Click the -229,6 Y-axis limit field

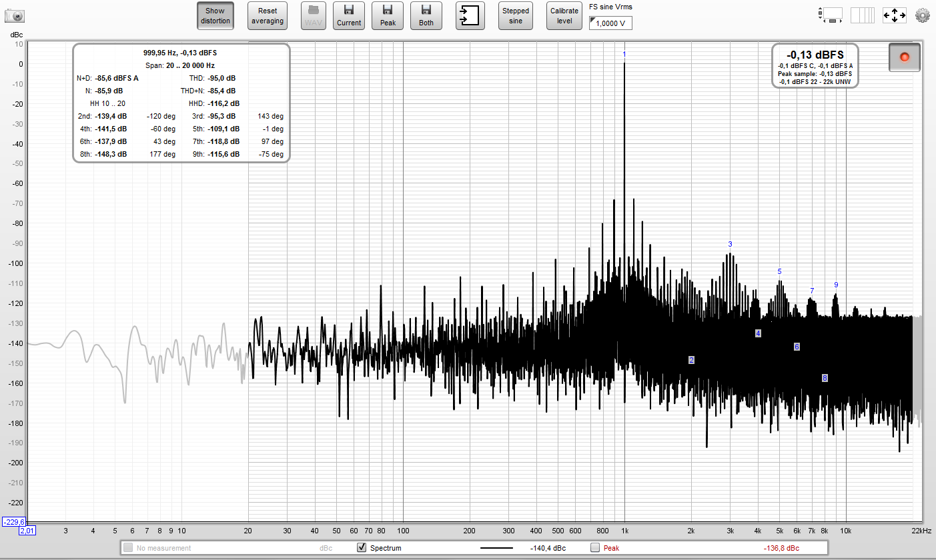pyautogui.click(x=13, y=522)
